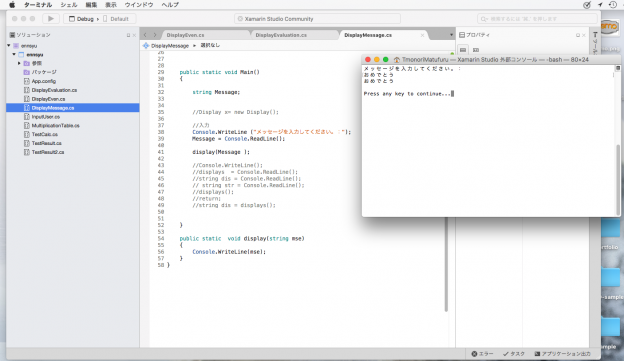
Task: Open the シェル menu
Action: pyautogui.click(x=68, y=5)
